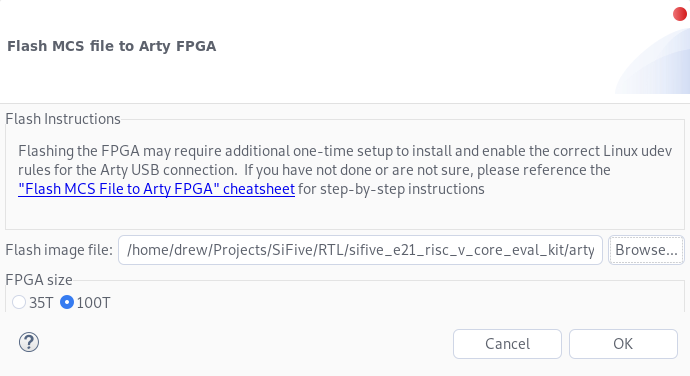This screenshot has height=376, width=690.
Task: Click Browse... to pick a flash image
Action: click(646, 250)
